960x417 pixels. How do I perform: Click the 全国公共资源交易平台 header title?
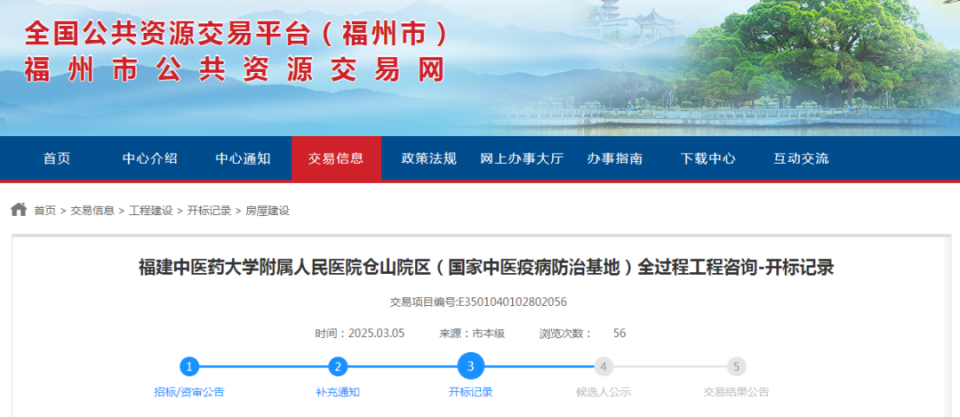coord(236,34)
